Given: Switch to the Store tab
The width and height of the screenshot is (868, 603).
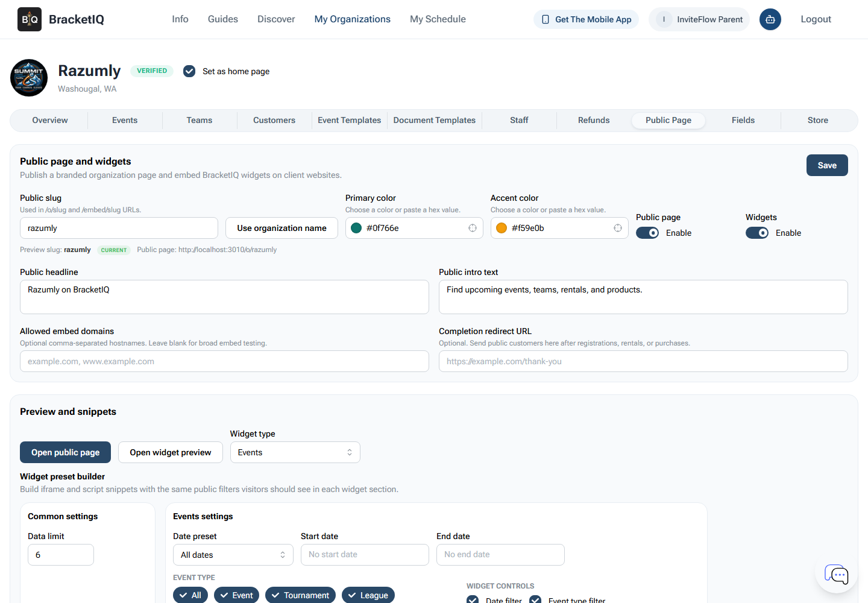Looking at the screenshot, I should (818, 121).
